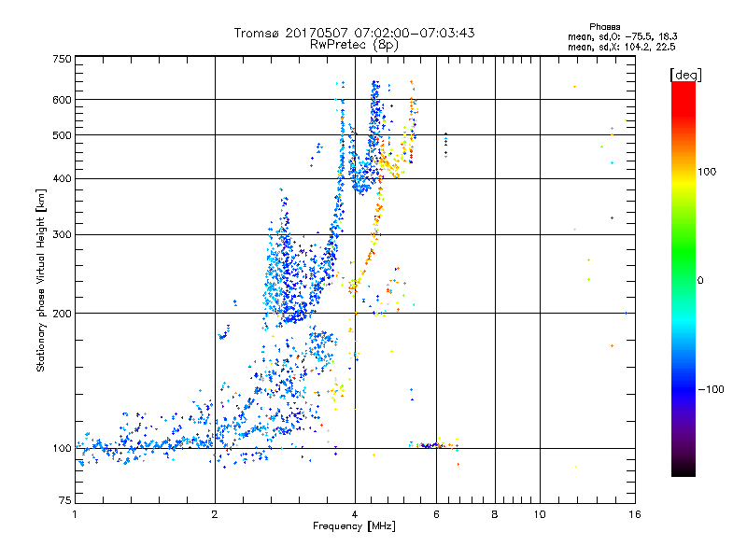Click the '10' x-axis tick label
The image size is (747, 560).
(x=540, y=514)
